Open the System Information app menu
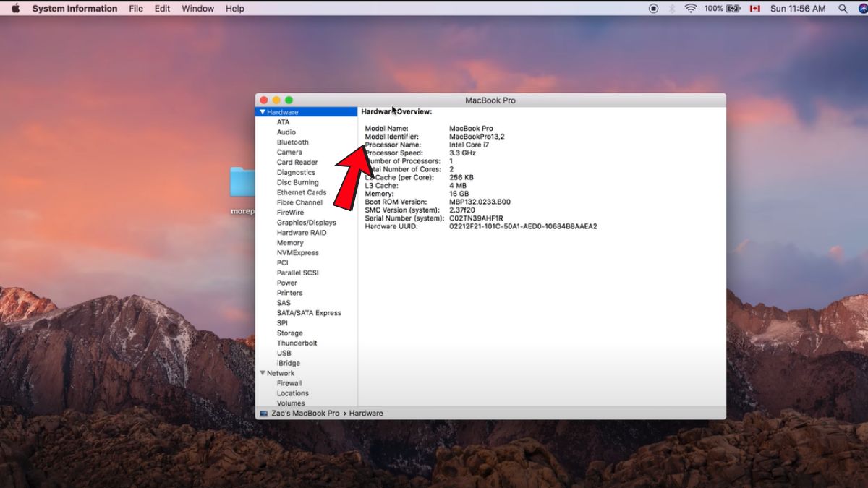Screen dimensions: 868x488 (x=75, y=9)
